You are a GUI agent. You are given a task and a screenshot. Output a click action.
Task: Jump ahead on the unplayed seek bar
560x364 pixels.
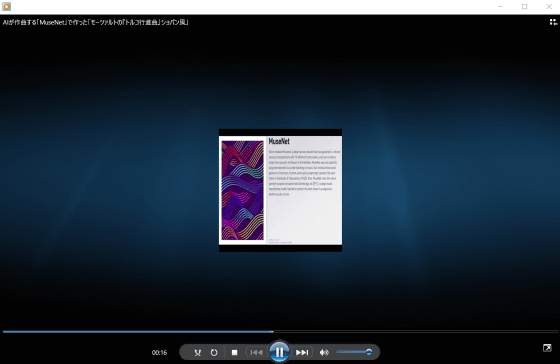point(415,332)
